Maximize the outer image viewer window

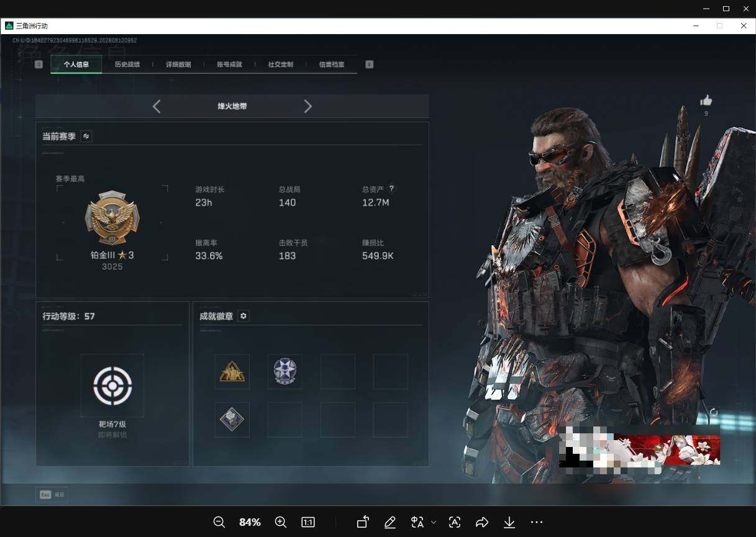coord(726,9)
